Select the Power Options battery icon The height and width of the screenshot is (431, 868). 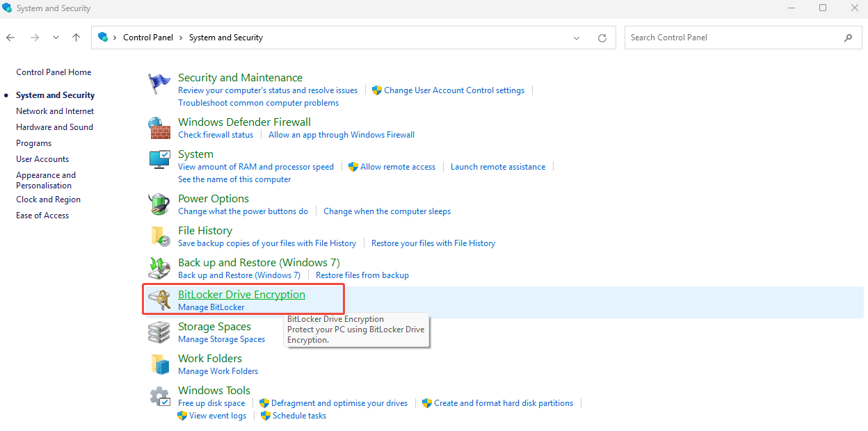click(159, 204)
